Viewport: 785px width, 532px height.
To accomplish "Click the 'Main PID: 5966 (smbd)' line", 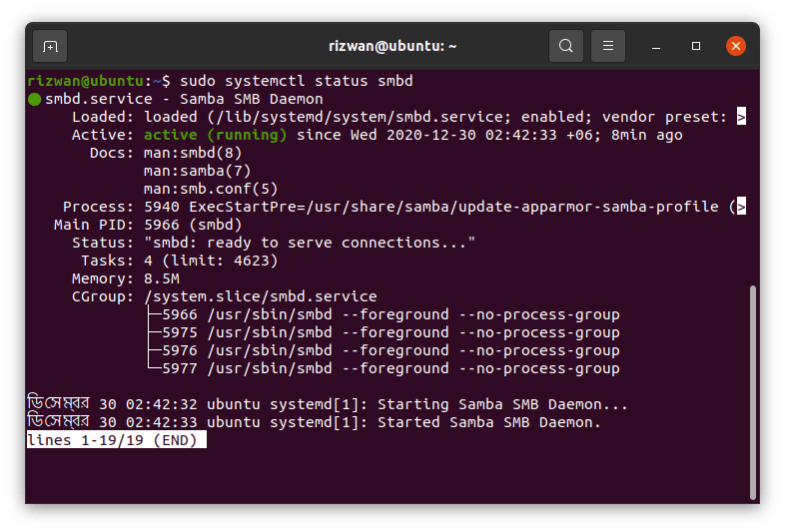I will click(148, 225).
